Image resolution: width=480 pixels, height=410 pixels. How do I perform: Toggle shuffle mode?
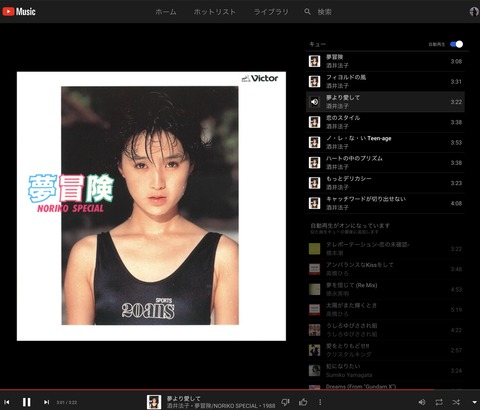[x=456, y=402]
